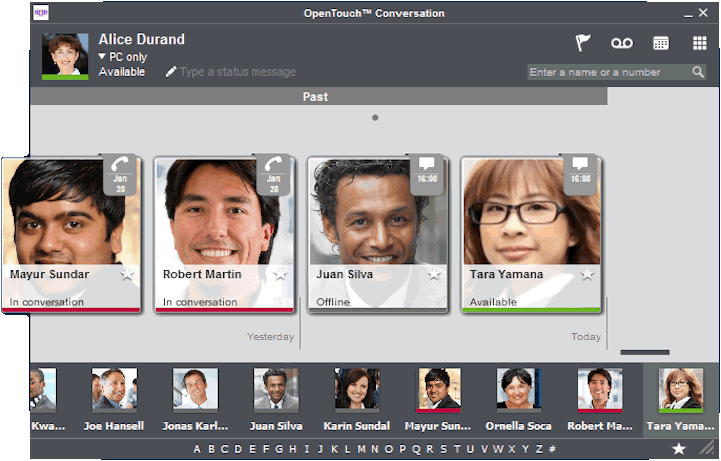Jump to letter M in alphabet index
Screen dimensions: 721x461
[x=359, y=449]
